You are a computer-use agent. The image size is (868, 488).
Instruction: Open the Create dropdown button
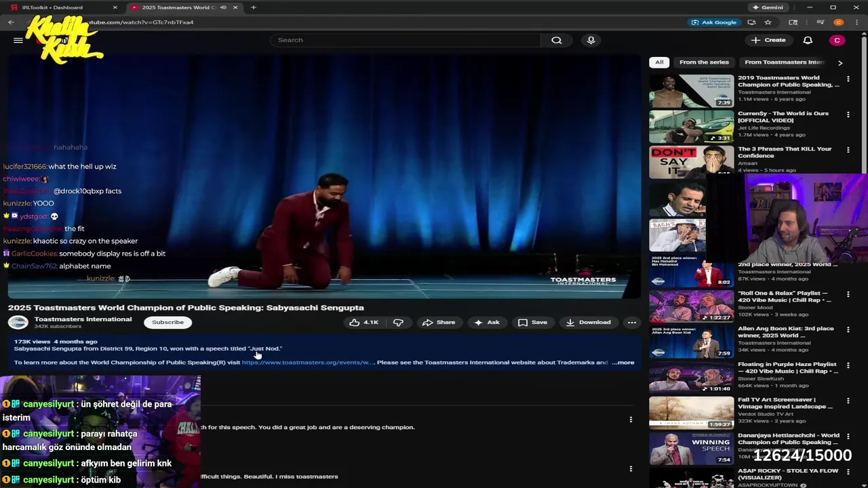pos(768,40)
